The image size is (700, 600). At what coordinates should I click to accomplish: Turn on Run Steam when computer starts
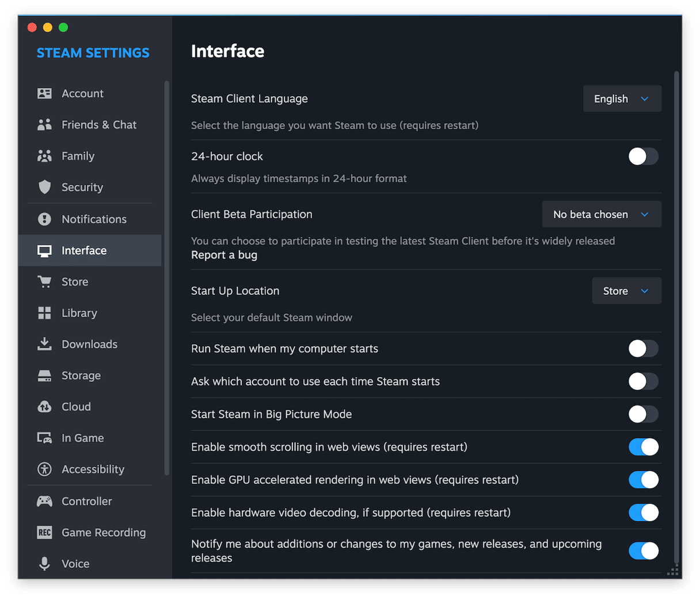click(x=643, y=348)
